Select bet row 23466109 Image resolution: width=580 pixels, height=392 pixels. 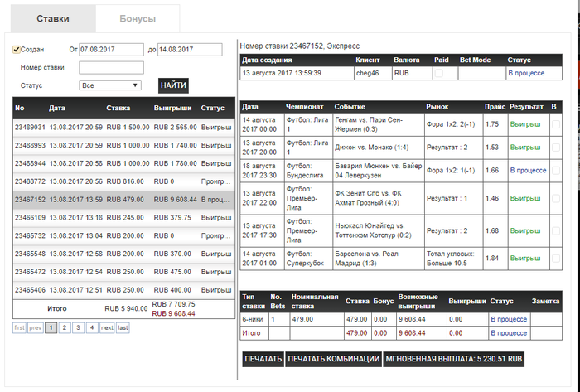(124, 218)
